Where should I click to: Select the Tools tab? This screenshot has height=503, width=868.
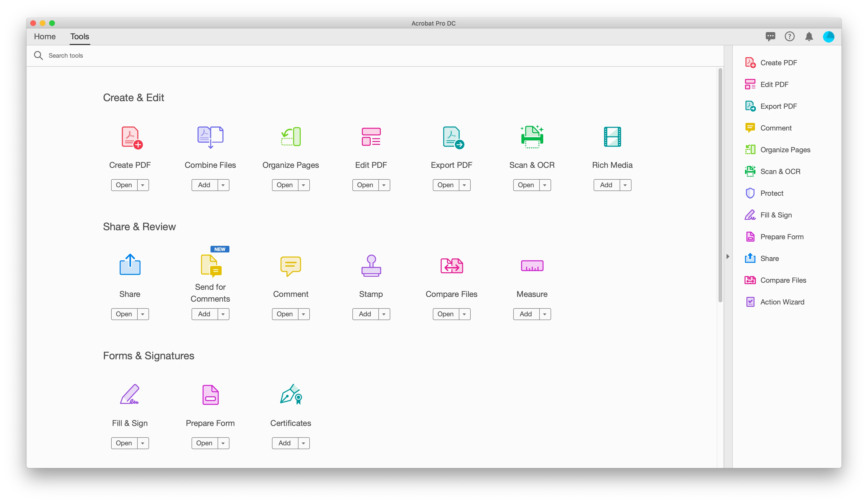click(79, 36)
